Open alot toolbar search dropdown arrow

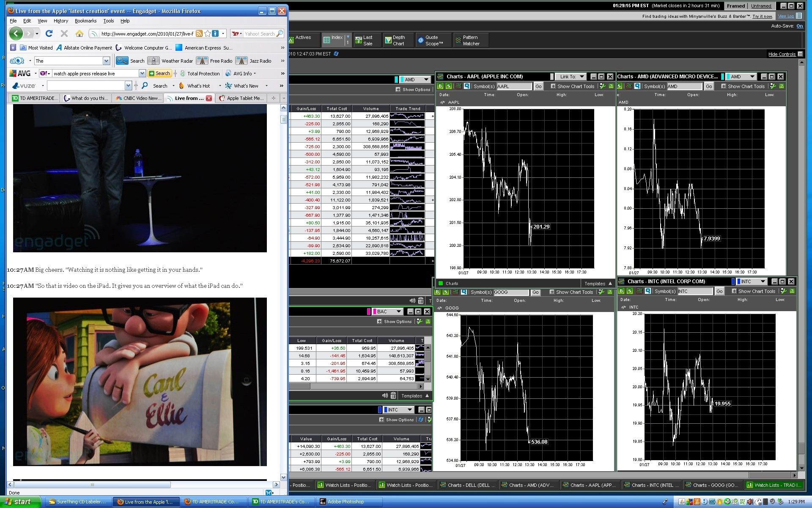click(x=106, y=61)
